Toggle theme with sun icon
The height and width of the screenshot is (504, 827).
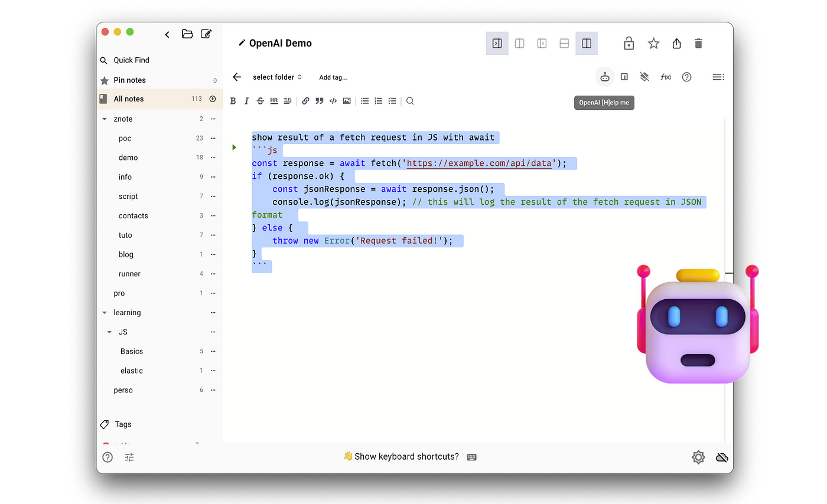pyautogui.click(x=698, y=457)
